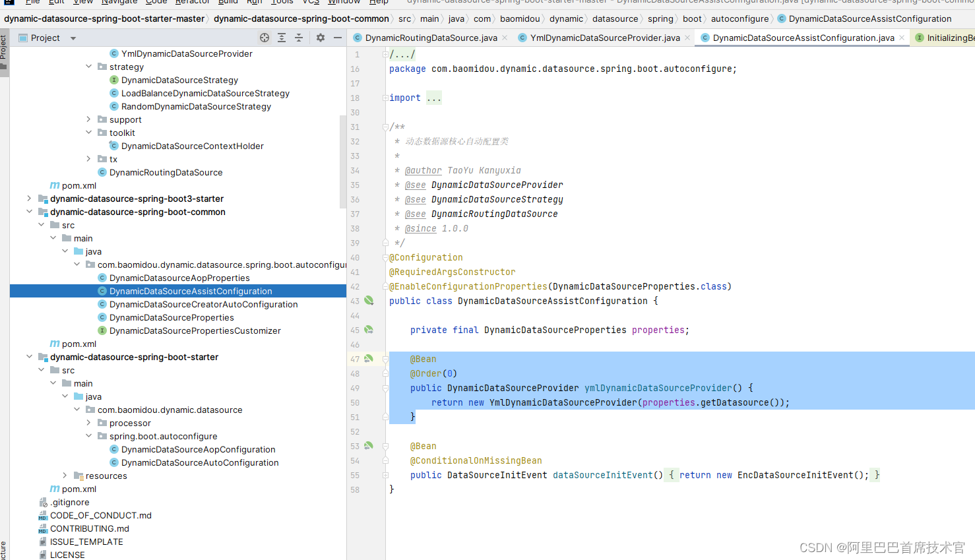Select DynamicDataSourcePropertiesCustomizer in tree
The image size is (975, 560).
tap(195, 330)
